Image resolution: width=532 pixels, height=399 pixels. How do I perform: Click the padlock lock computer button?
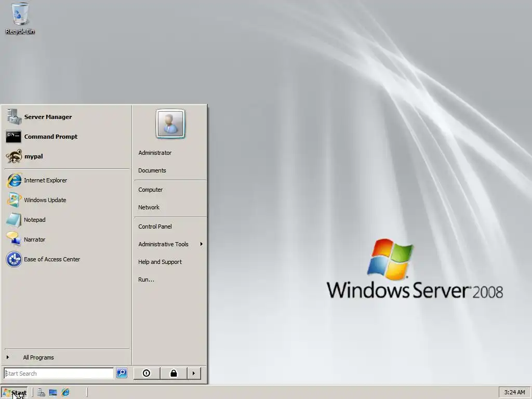[174, 373]
